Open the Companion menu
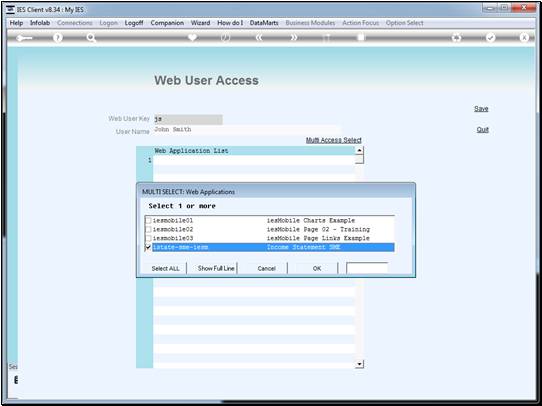The width and height of the screenshot is (542, 406). [167, 23]
